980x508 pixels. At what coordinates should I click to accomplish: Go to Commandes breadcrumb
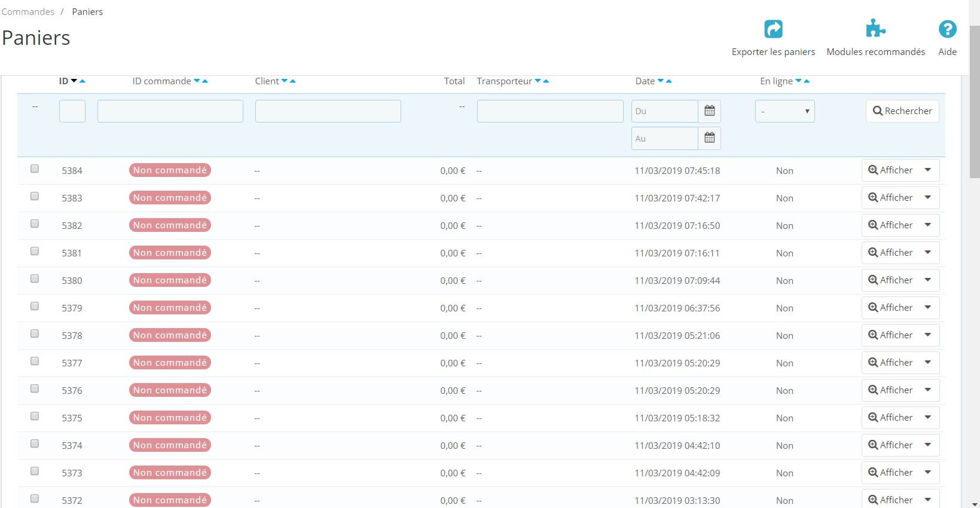[x=28, y=11]
